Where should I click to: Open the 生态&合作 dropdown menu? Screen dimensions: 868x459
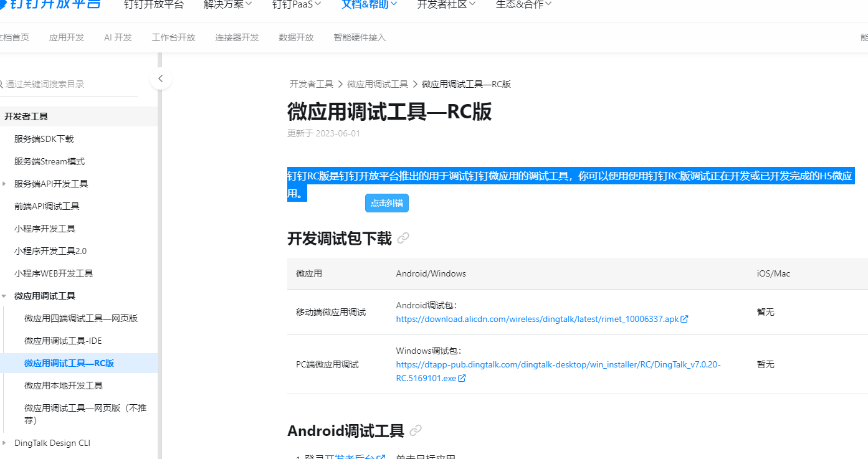pos(523,4)
